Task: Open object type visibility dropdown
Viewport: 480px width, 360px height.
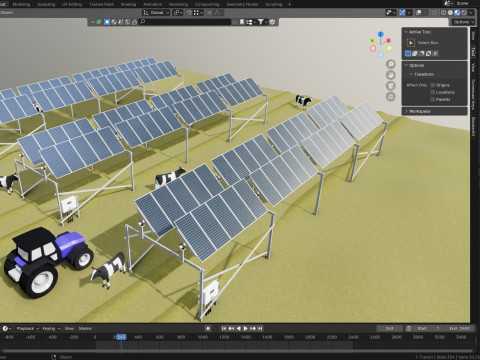Action: [x=390, y=13]
